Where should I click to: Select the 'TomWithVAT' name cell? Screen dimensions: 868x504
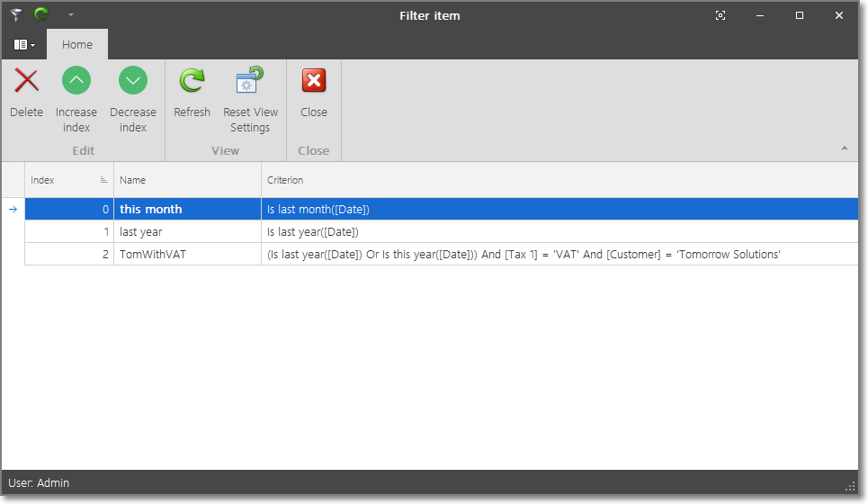coord(188,255)
